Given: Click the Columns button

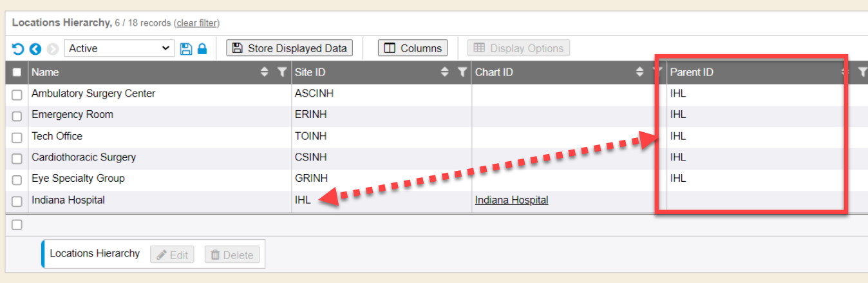Looking at the screenshot, I should pyautogui.click(x=413, y=48).
